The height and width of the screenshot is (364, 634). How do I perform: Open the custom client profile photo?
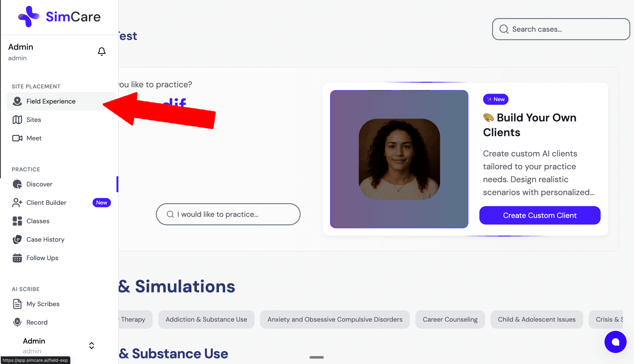coord(399,159)
